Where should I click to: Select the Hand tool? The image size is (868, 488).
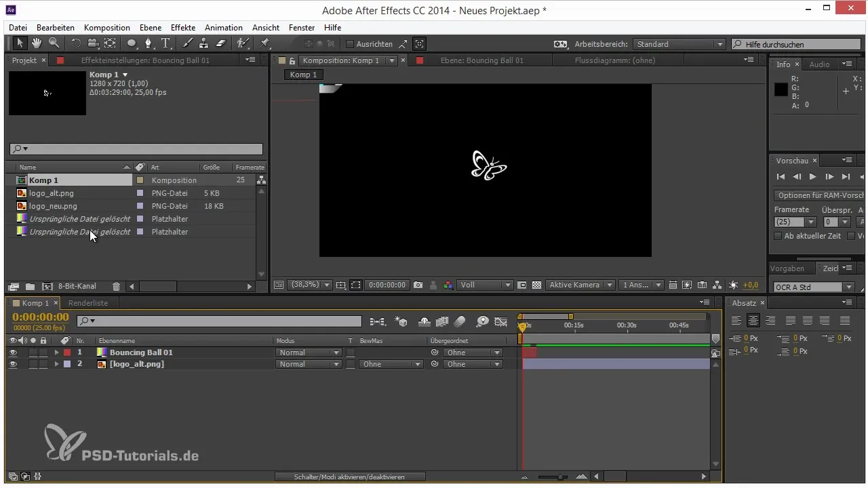click(x=36, y=43)
